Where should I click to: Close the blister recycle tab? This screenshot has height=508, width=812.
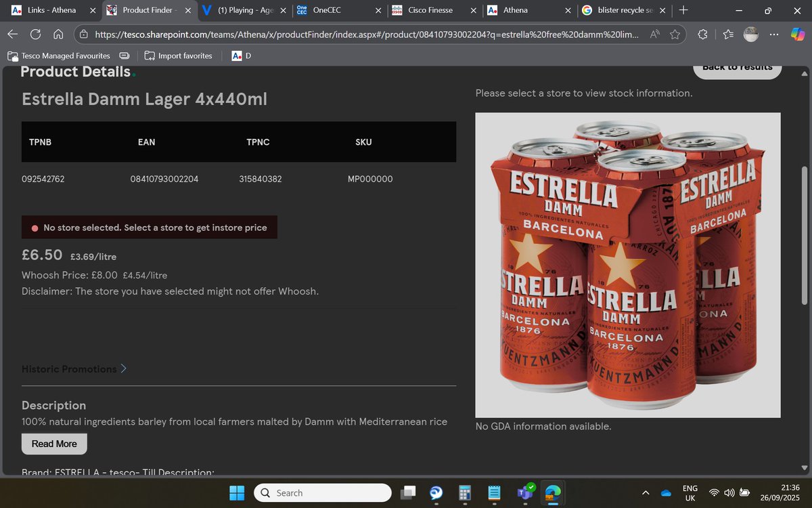tap(663, 10)
